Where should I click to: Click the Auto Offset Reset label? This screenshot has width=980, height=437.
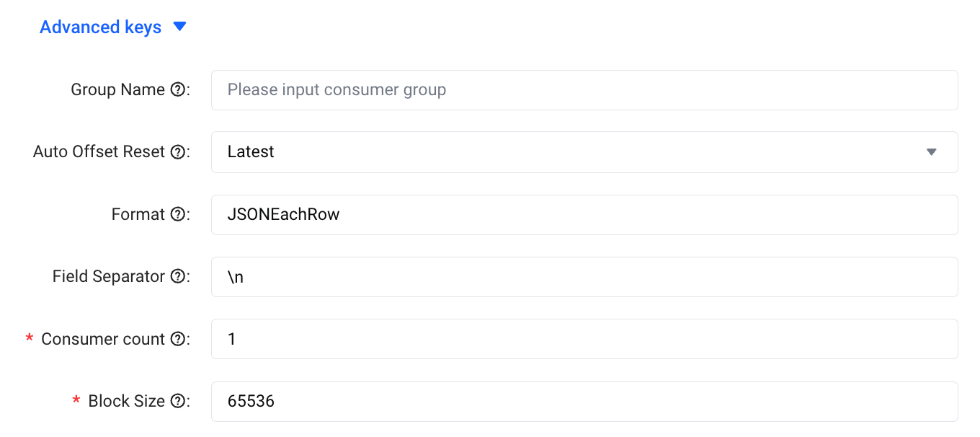click(x=99, y=152)
